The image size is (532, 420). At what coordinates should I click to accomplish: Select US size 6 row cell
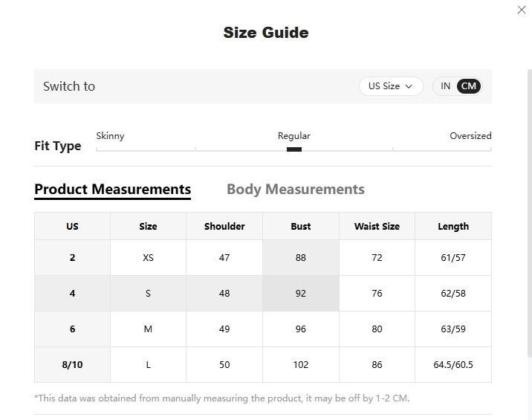pos(72,329)
